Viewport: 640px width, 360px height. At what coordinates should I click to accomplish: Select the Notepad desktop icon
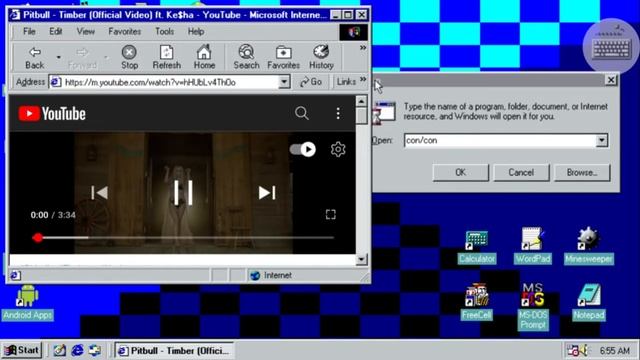[589, 302]
